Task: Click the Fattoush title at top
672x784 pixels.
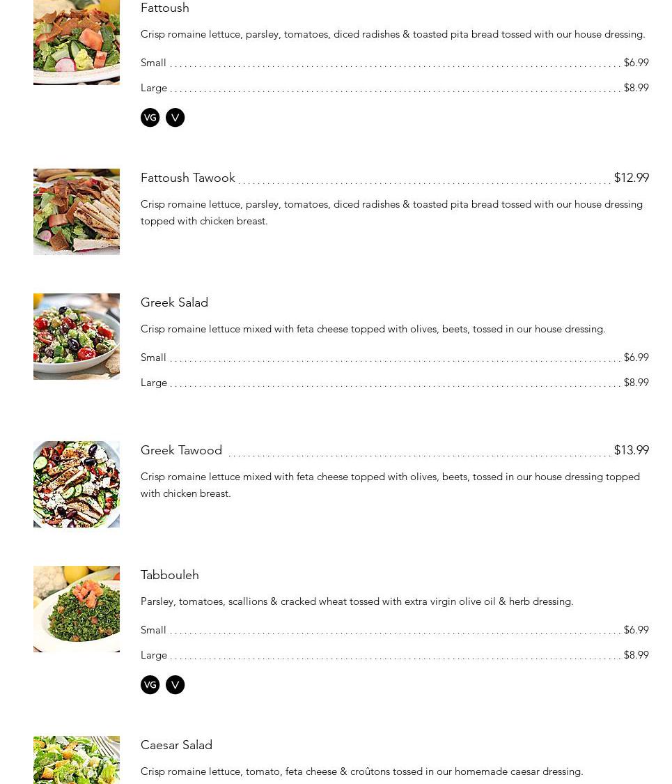Action: (165, 8)
